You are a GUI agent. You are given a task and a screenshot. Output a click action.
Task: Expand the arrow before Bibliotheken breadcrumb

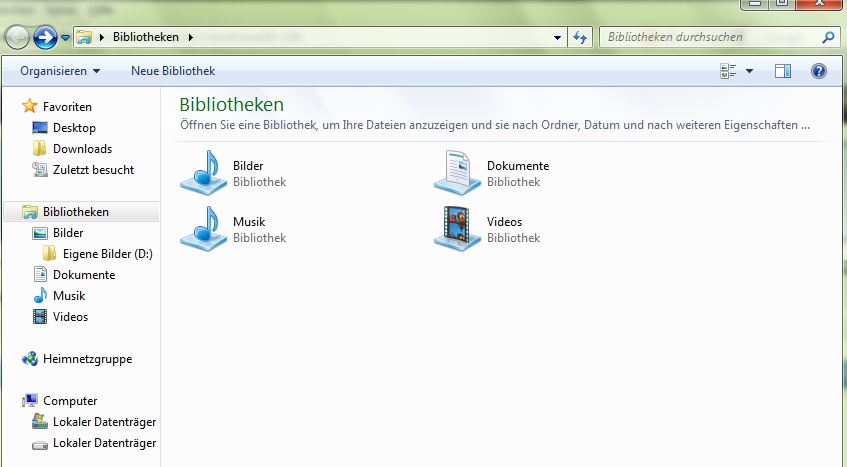102,37
